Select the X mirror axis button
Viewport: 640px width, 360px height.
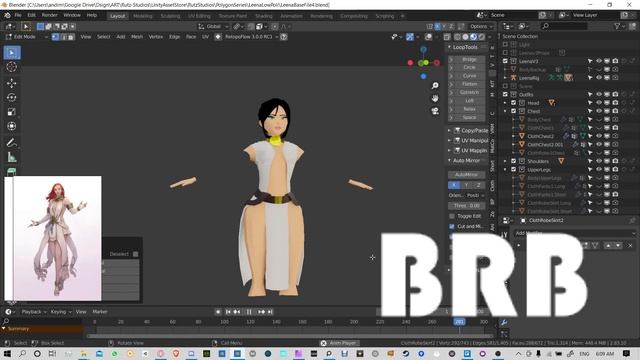[x=454, y=185]
